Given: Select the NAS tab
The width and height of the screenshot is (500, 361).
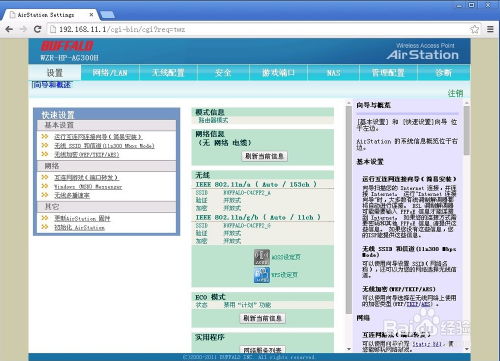Looking at the screenshot, I should click(333, 73).
